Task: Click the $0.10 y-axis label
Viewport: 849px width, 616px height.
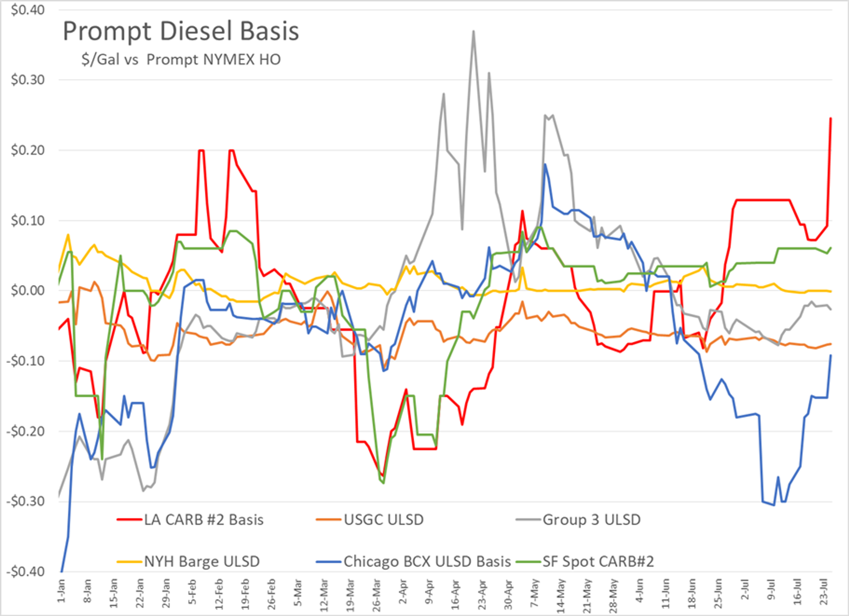Action: coord(28,221)
